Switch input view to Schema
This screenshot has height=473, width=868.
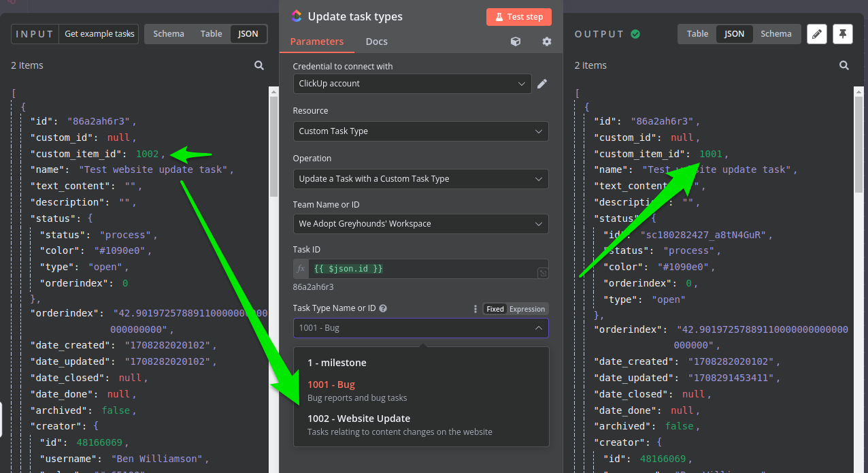pos(169,34)
